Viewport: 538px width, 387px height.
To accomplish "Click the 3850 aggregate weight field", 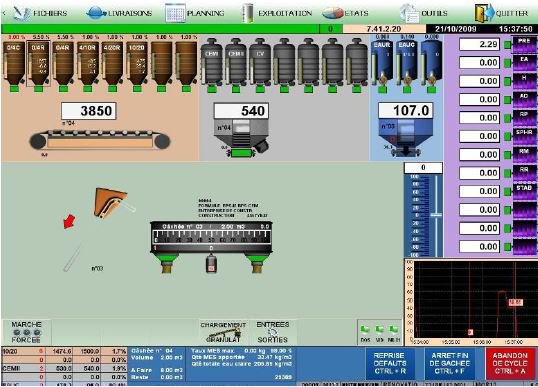I will [x=89, y=111].
